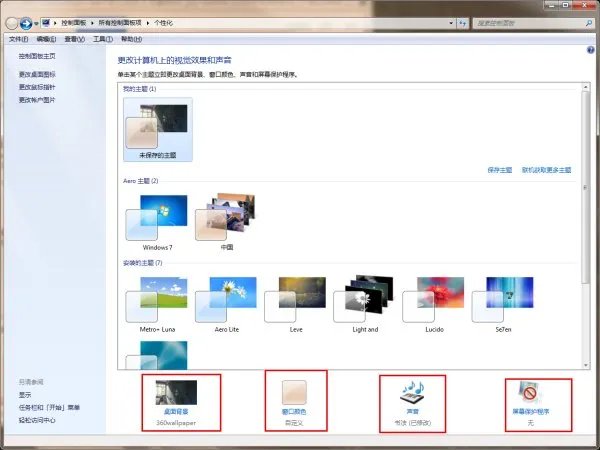Viewport: 600px width, 450px height.
Task: Click the 控制面板 breadcrumb
Action: (x=73, y=23)
